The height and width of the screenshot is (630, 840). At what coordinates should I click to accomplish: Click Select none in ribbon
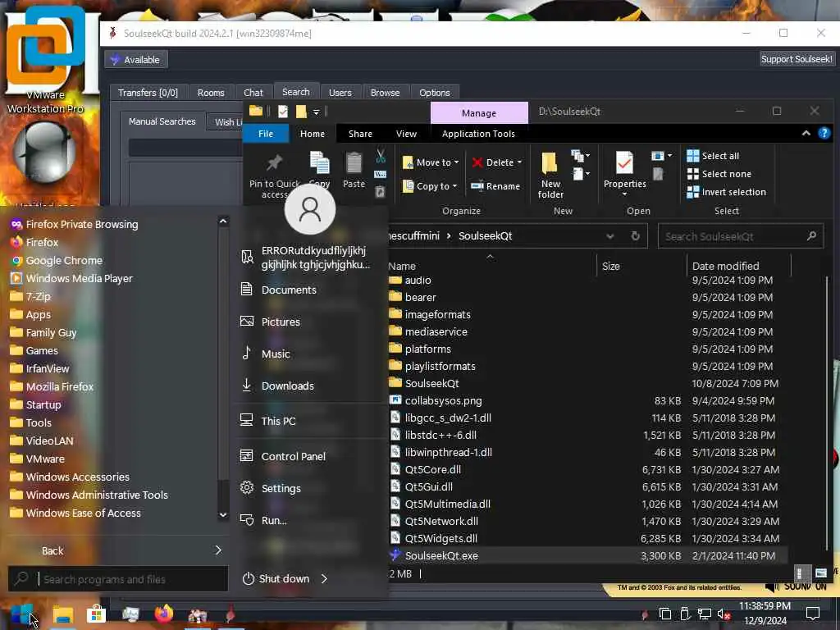click(x=719, y=174)
